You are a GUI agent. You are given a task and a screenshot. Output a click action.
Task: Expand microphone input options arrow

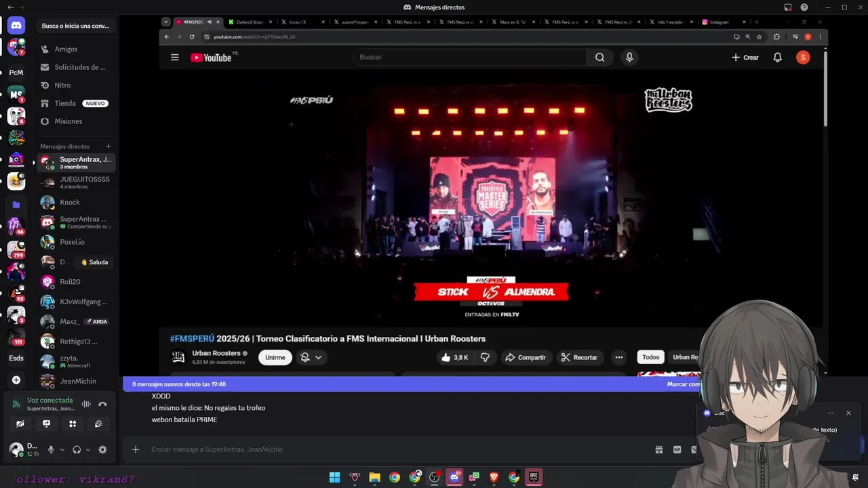pyautogui.click(x=62, y=449)
